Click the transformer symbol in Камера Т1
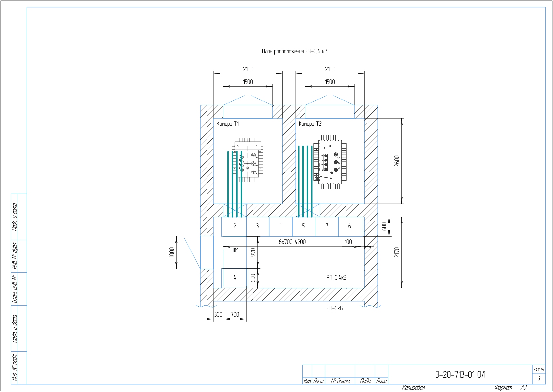 click(248, 160)
